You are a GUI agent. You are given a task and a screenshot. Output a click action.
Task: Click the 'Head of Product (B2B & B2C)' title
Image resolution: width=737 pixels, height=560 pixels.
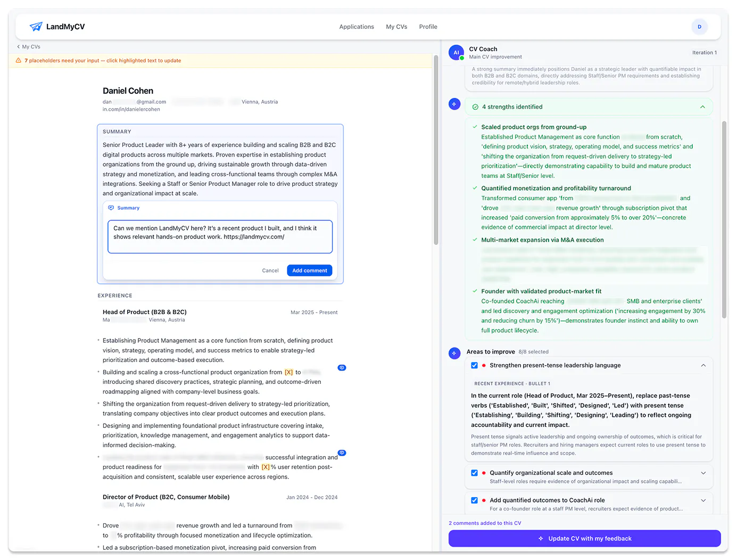point(145,312)
